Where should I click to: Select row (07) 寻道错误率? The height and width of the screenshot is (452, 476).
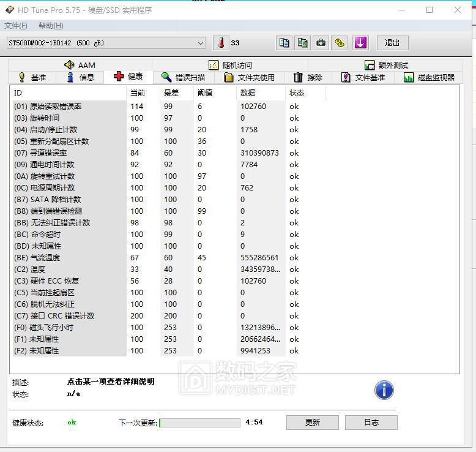168,153
